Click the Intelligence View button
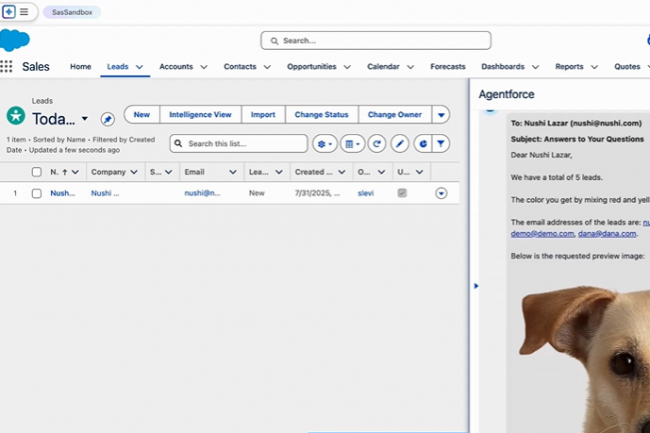The width and height of the screenshot is (650, 433). (200, 115)
